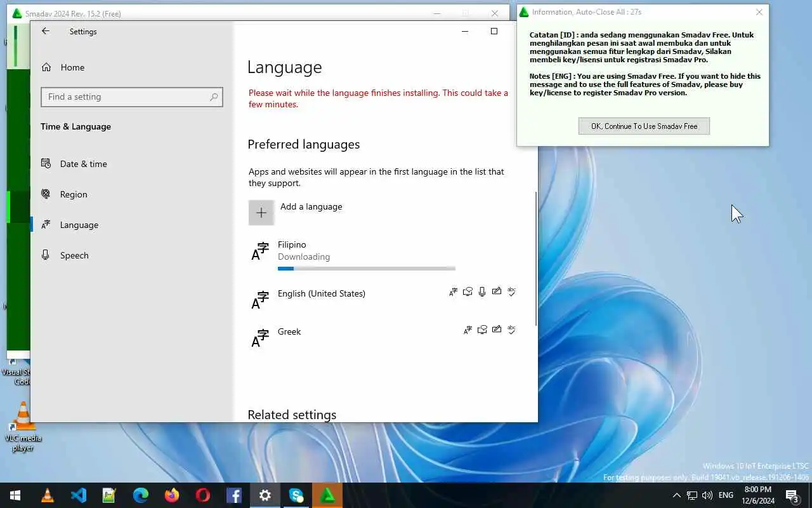This screenshot has height=508, width=812.
Task: Open Notepad++ from the taskbar
Action: click(110, 495)
